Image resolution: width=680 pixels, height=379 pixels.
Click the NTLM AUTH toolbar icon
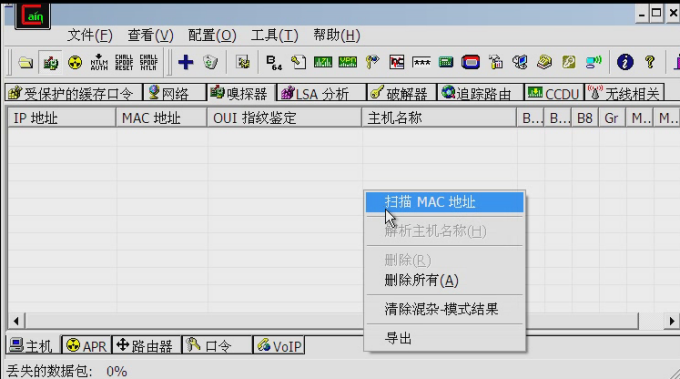coord(99,62)
